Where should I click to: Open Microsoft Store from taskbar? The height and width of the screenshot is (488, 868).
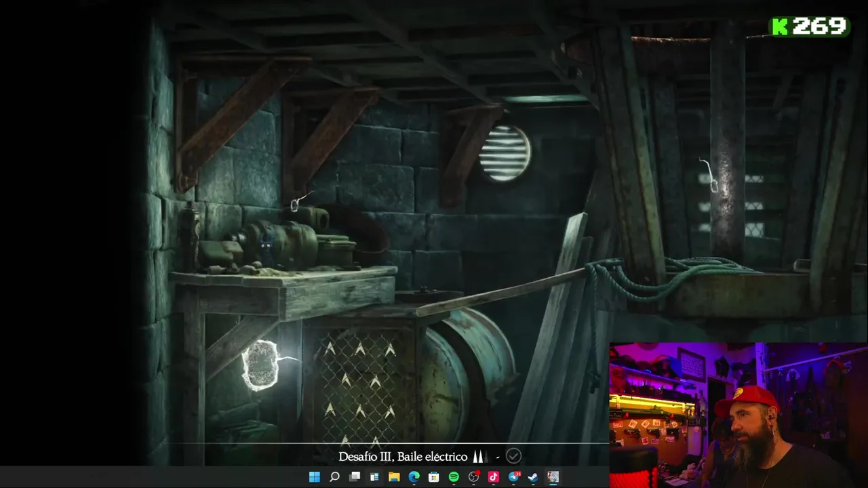tap(433, 477)
